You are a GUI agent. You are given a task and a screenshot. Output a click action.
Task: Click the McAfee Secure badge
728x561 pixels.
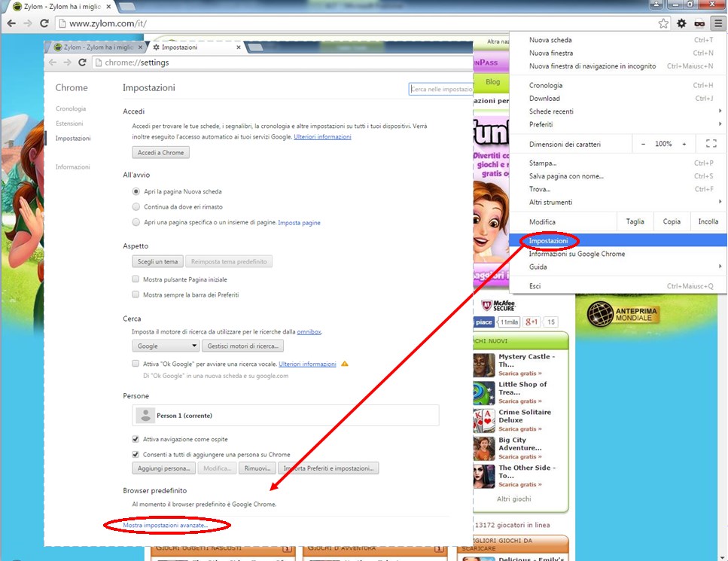click(x=498, y=306)
